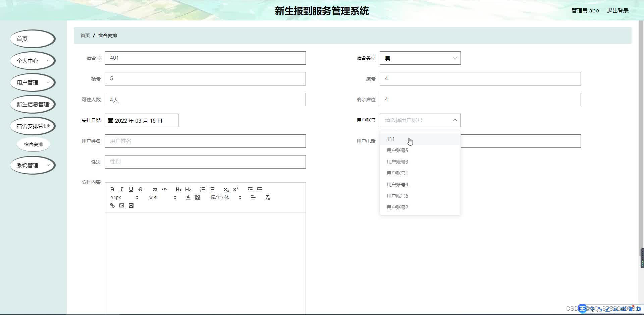This screenshot has width=644, height=315.
Task: Open the 标准字体 font family dropdown
Action: 225,197
